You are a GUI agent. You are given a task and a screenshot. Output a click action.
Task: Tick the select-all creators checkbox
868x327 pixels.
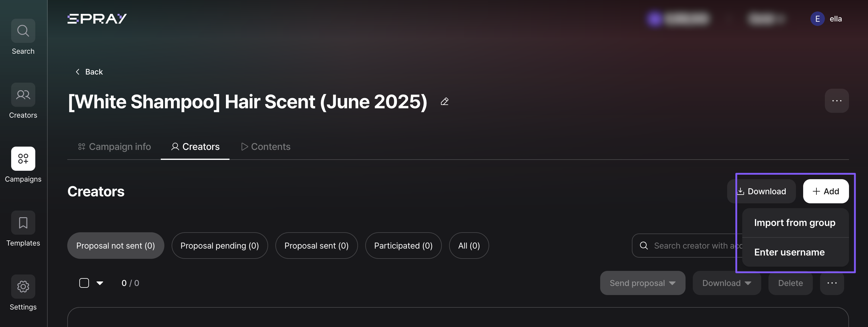[x=84, y=283]
